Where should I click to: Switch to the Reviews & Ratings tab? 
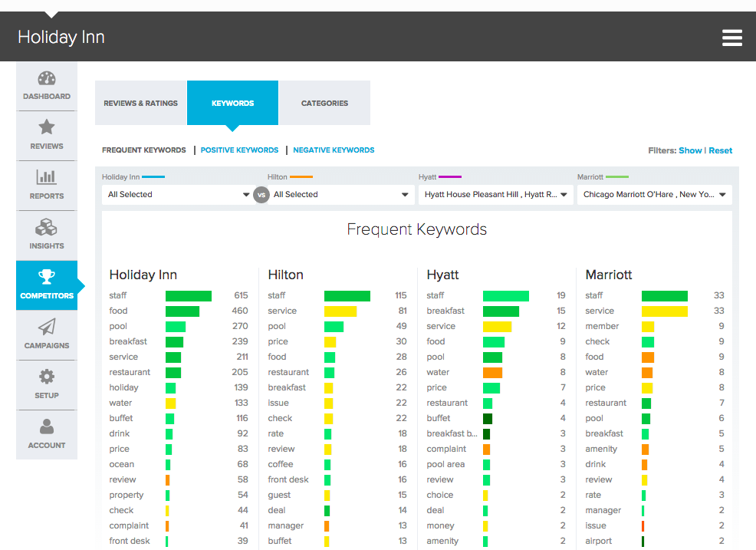(141, 103)
